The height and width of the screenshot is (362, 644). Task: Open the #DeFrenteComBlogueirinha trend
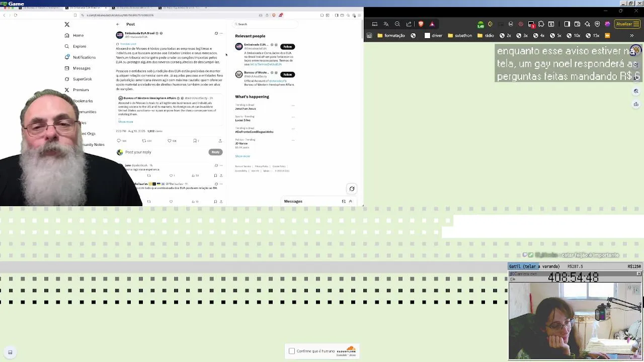click(254, 132)
